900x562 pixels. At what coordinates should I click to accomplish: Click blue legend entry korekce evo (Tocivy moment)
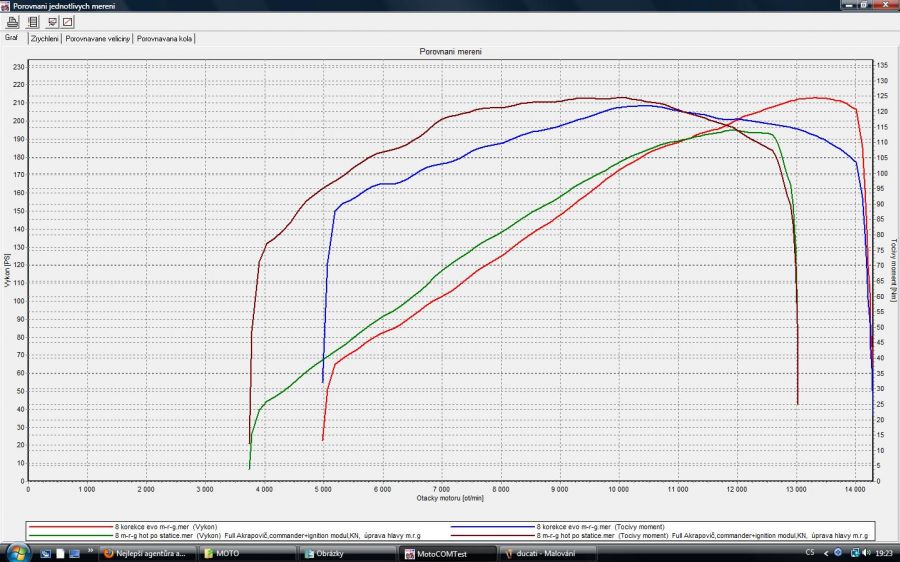(x=600, y=526)
